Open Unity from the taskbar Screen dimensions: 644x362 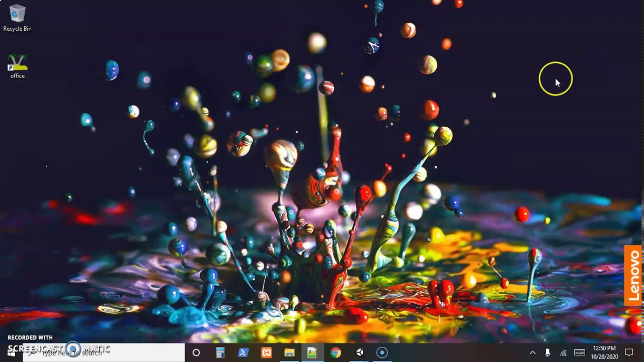tap(359, 352)
